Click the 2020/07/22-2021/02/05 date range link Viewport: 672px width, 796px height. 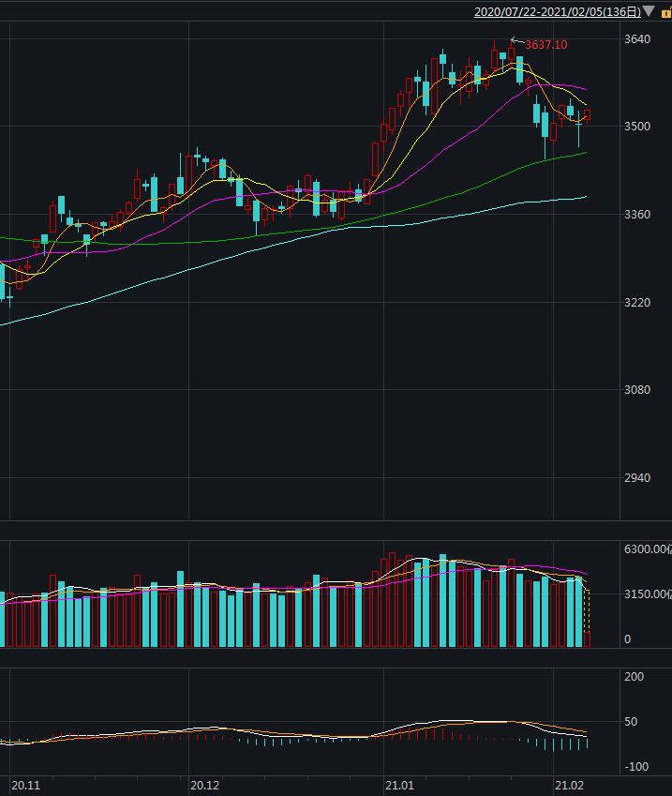point(557,12)
